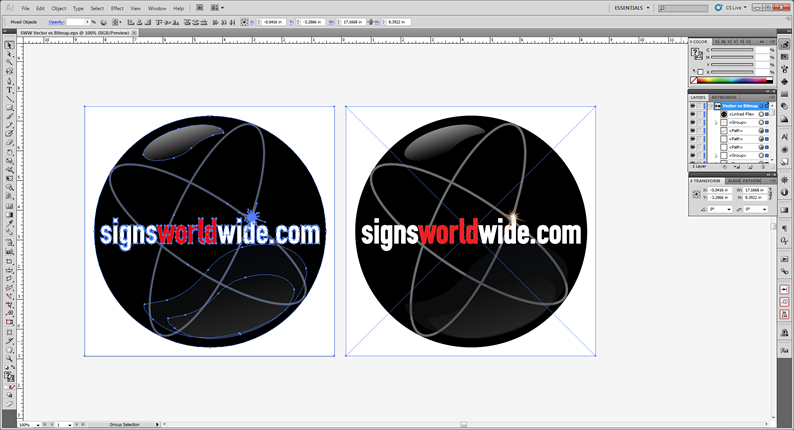The image size is (794, 430).
Task: Click the Go to Bridge icon
Action: 200,8
